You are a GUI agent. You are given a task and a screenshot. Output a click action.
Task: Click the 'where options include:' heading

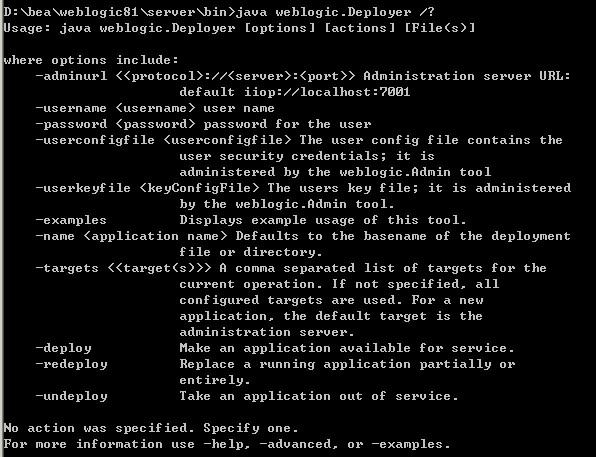click(x=91, y=60)
